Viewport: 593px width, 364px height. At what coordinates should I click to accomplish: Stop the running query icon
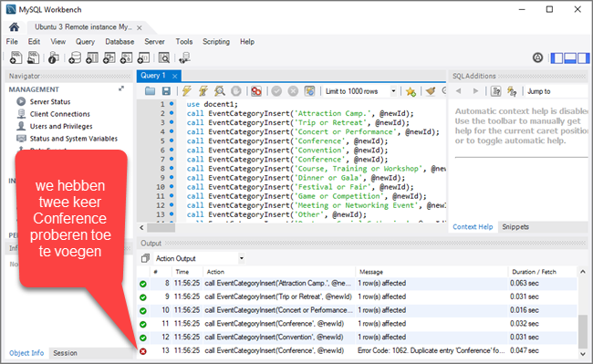[236, 91]
